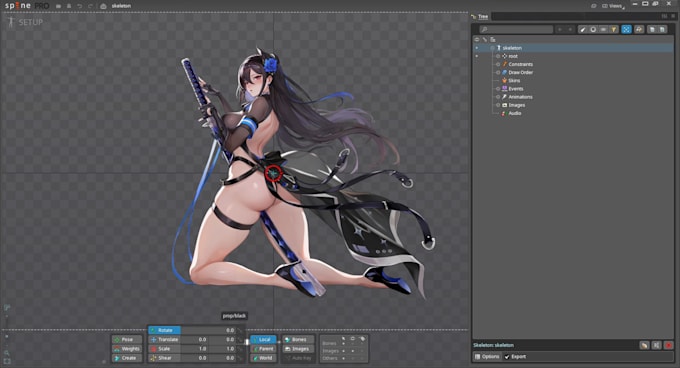
Task: Click the tree link icon beside blue button
Action: 639,29
